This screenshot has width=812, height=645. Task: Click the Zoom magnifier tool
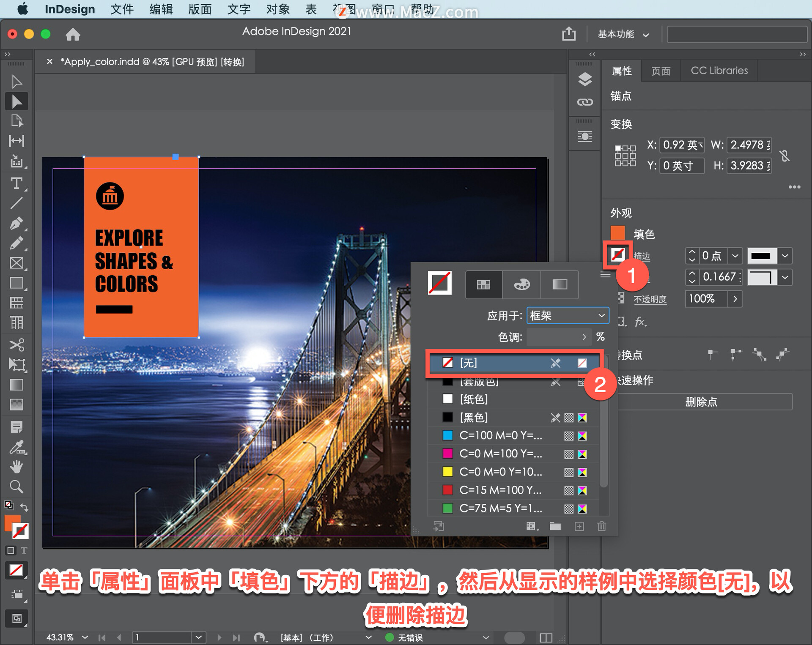click(x=16, y=487)
